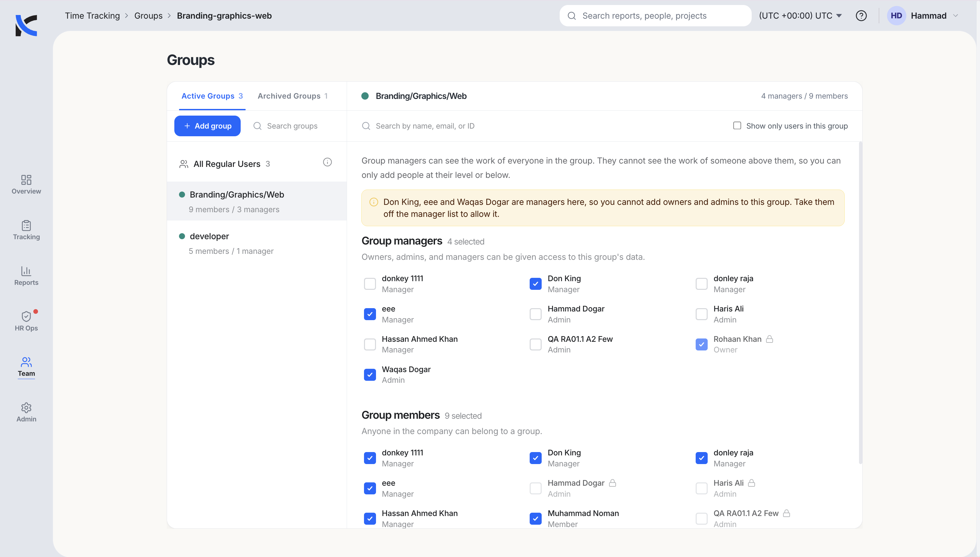980x557 pixels.
Task: Click info icon beside All Regular Users
Action: click(327, 162)
